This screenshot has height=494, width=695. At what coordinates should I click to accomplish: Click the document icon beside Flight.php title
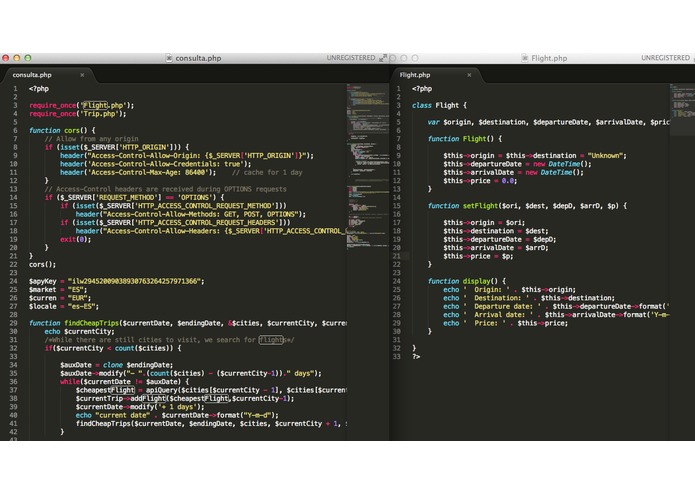click(x=525, y=58)
